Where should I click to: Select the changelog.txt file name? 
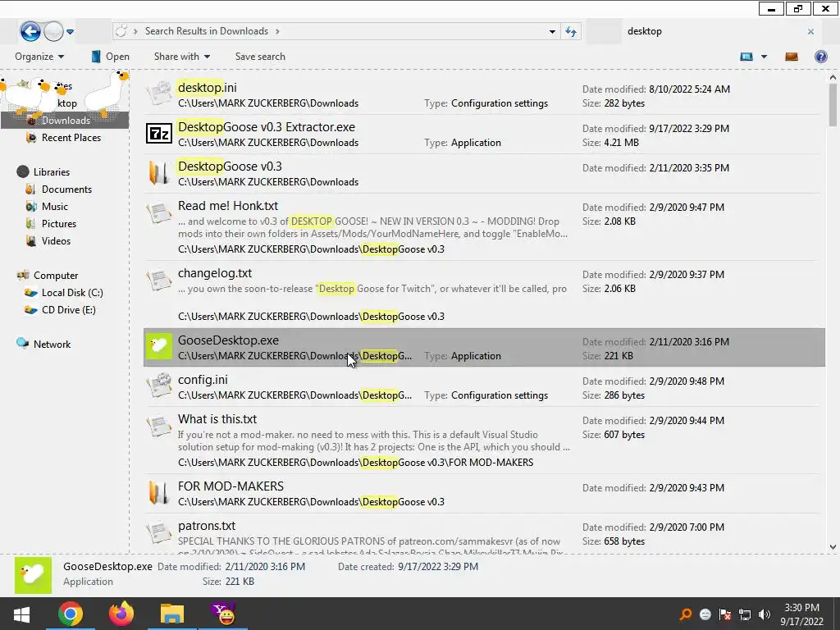pyautogui.click(x=215, y=273)
